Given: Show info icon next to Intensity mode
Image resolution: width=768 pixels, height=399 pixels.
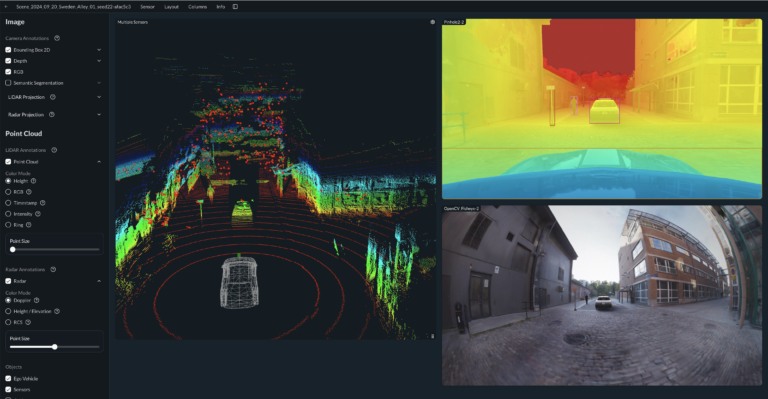Looking at the screenshot, I should pyautogui.click(x=38, y=214).
